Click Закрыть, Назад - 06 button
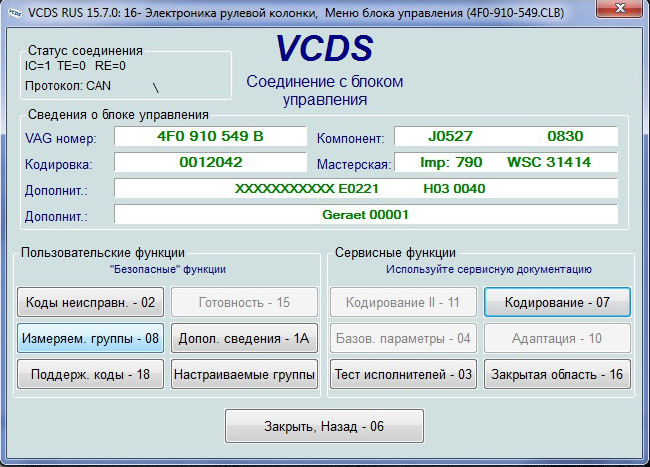This screenshot has height=467, width=650. [x=324, y=426]
